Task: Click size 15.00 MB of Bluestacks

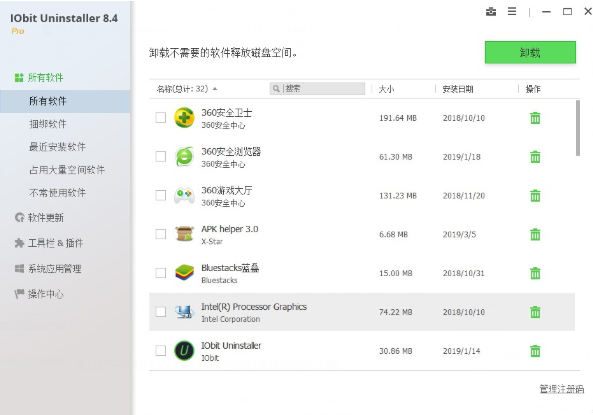Action: [396, 273]
